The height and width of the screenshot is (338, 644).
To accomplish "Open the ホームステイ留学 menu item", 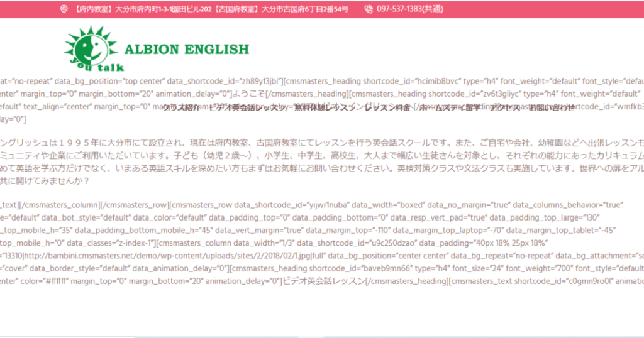I will [x=450, y=107].
